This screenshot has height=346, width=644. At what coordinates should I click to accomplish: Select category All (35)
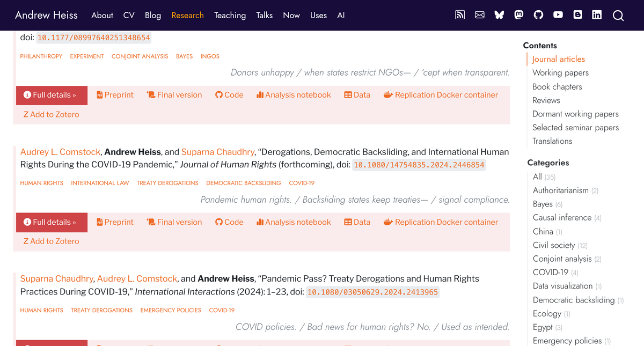[x=544, y=176]
